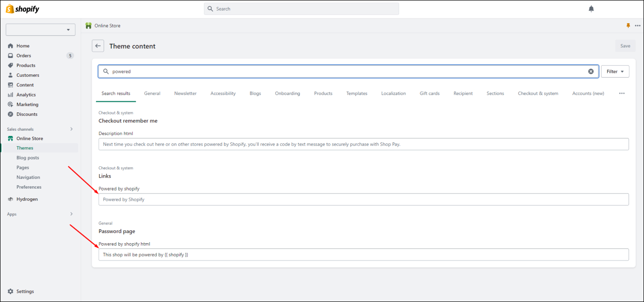Open the store selector dropdown
Screen dimensions: 644x302
click(40, 29)
